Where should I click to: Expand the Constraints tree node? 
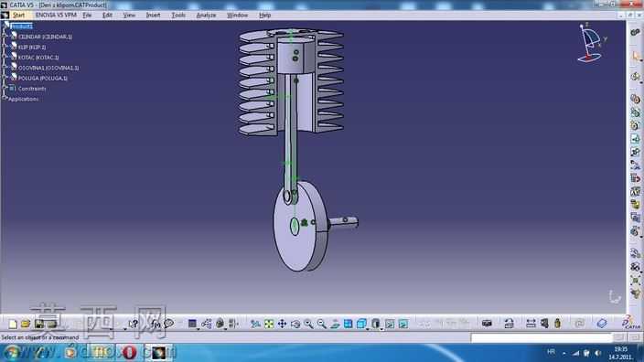click(x=5, y=88)
